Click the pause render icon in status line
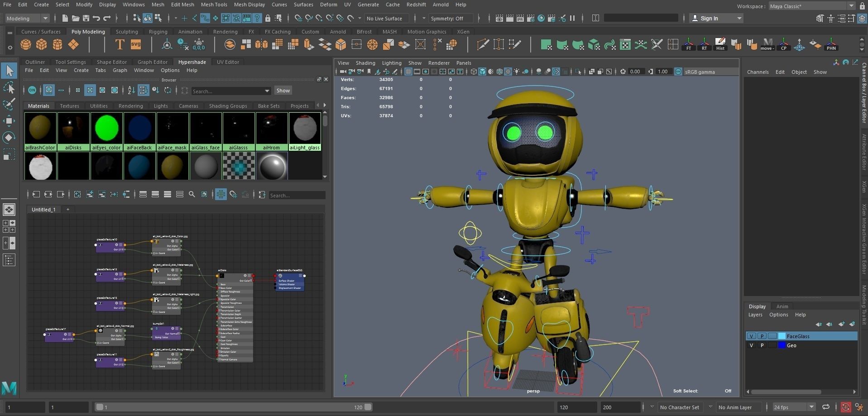 [572, 18]
